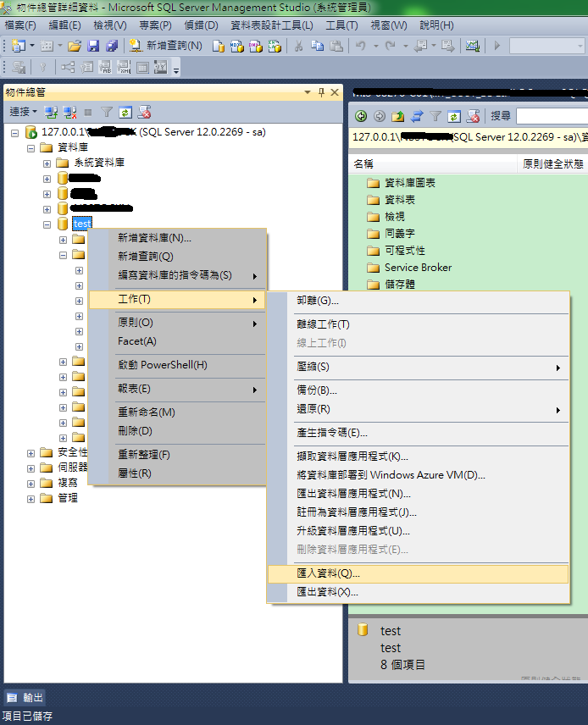
Task: Click the Copy icon in main toolbar
Action: pos(318,46)
